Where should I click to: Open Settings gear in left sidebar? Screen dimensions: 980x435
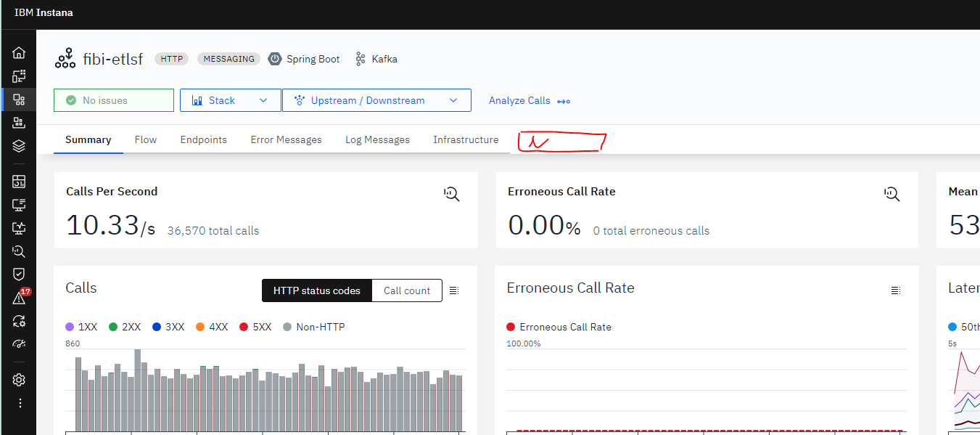point(19,380)
